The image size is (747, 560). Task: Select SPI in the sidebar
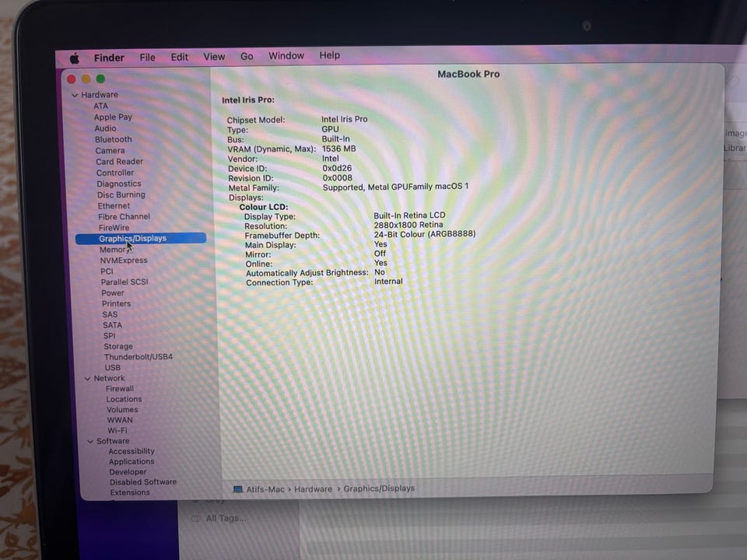pos(109,336)
